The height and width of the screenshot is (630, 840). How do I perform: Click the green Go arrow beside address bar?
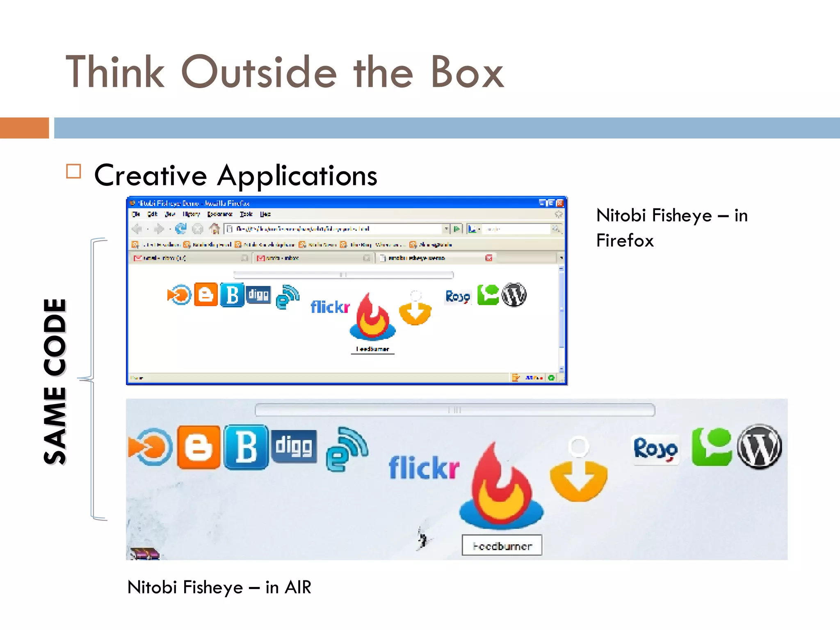click(x=457, y=229)
